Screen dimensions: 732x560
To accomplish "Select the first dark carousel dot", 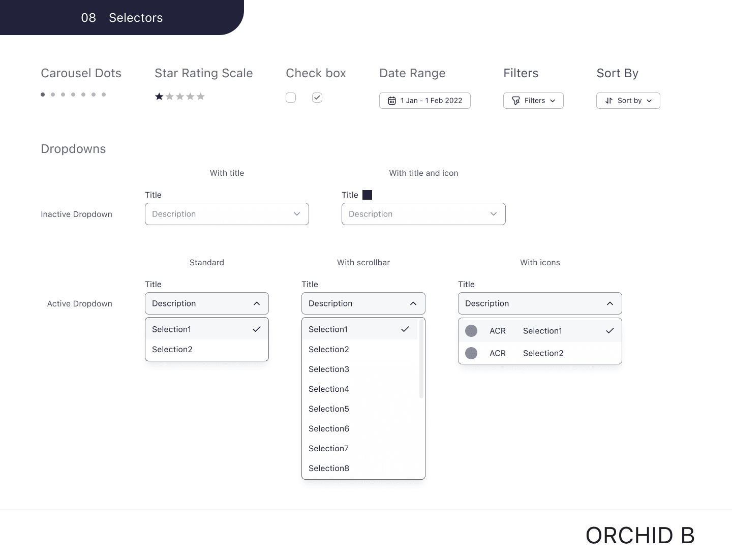I will (x=43, y=95).
